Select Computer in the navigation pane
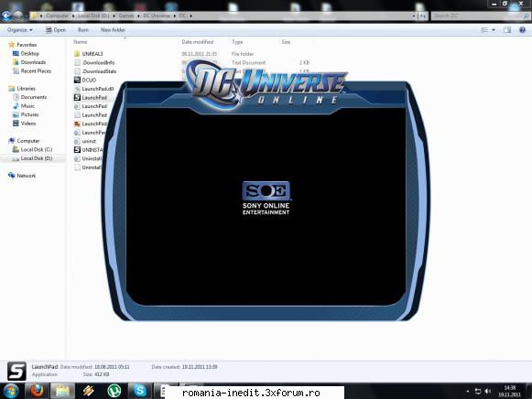 tap(24, 141)
